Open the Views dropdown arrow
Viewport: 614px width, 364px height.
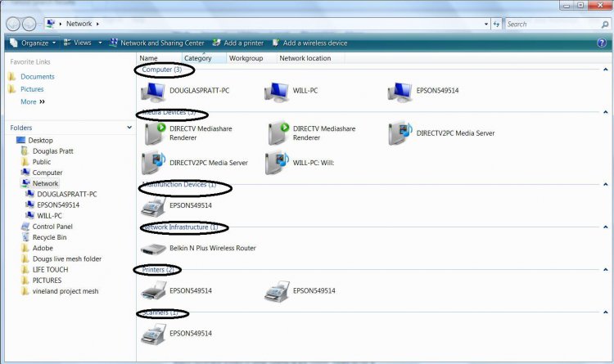tap(100, 43)
